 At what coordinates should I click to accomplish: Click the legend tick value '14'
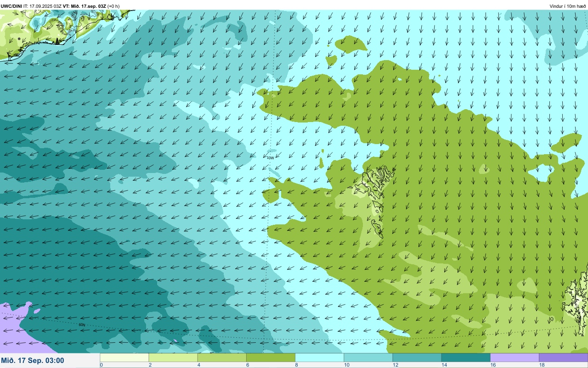(444, 365)
